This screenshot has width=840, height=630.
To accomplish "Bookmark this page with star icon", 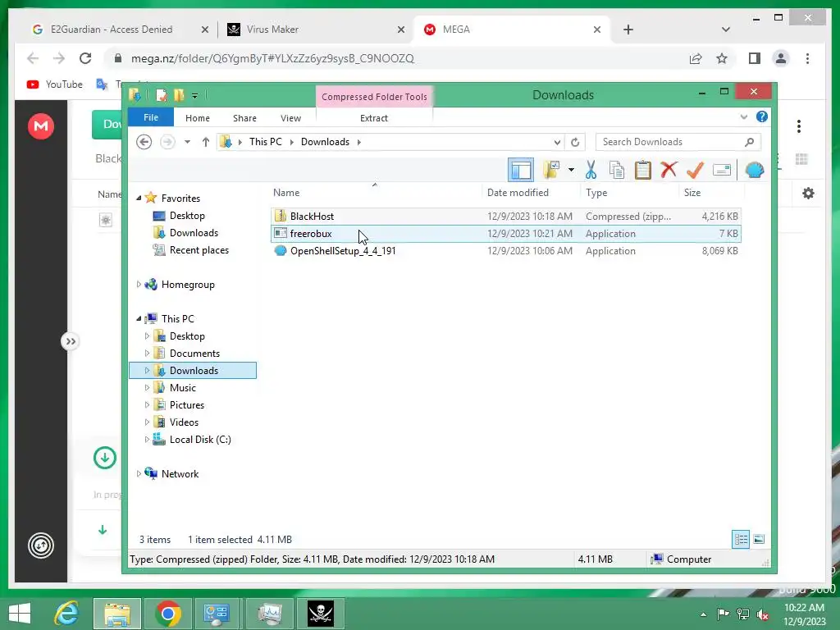I will [x=722, y=58].
